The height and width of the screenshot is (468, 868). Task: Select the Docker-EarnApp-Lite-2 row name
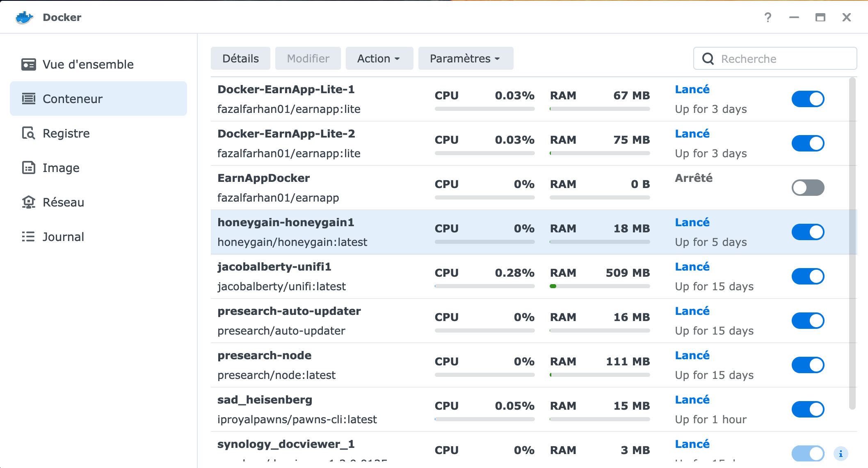tap(286, 134)
